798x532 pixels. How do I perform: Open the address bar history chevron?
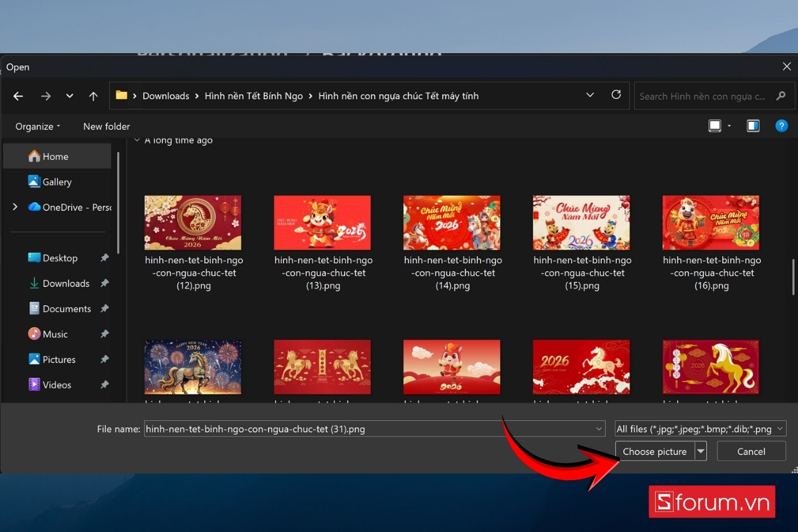pyautogui.click(x=590, y=95)
